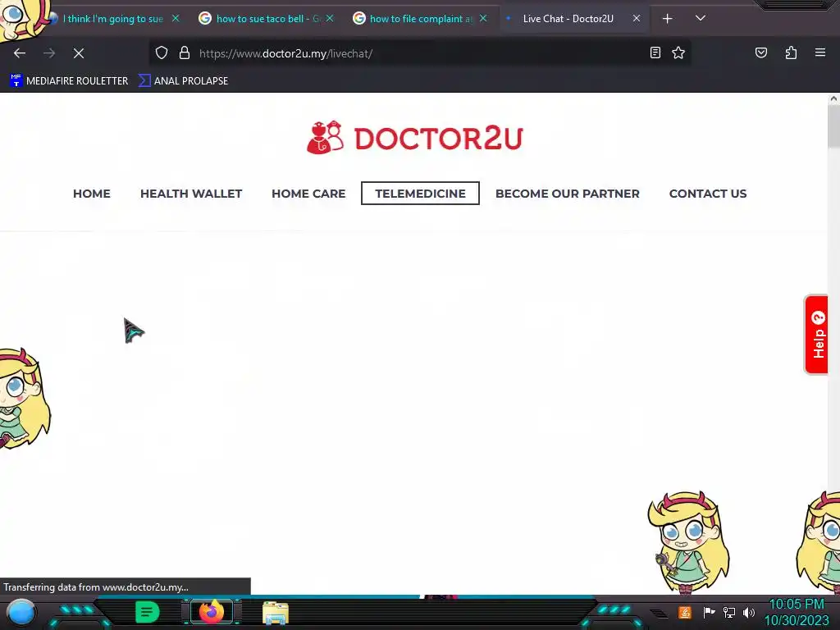List all tabs with the chevron

(x=701, y=18)
